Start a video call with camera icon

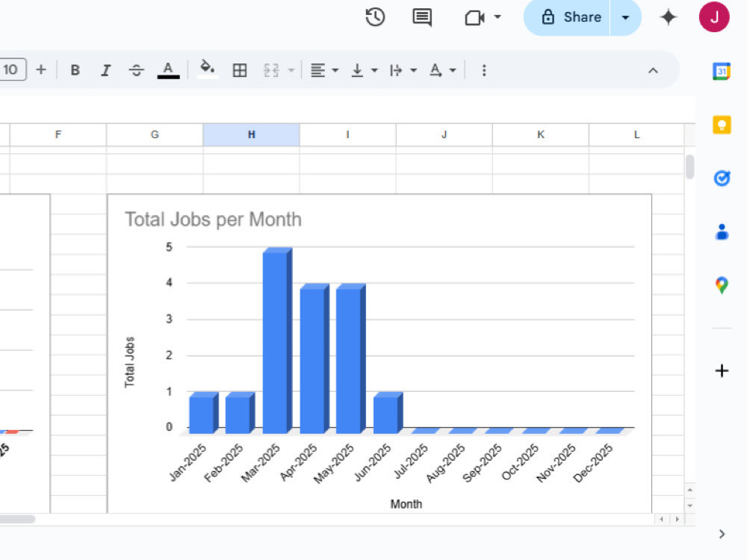[474, 18]
